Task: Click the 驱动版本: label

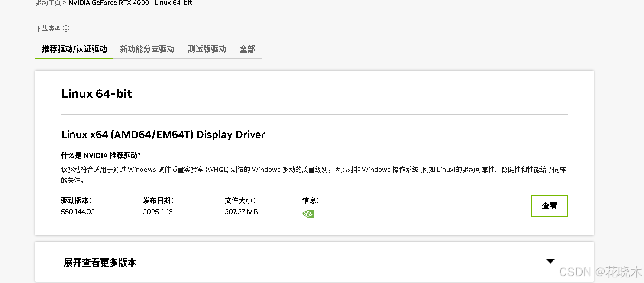Action: (x=76, y=200)
